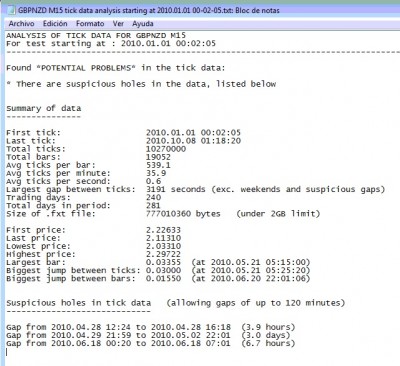
Task: Click the Avg ticks per minute value '35.9'
Action: [156, 173]
